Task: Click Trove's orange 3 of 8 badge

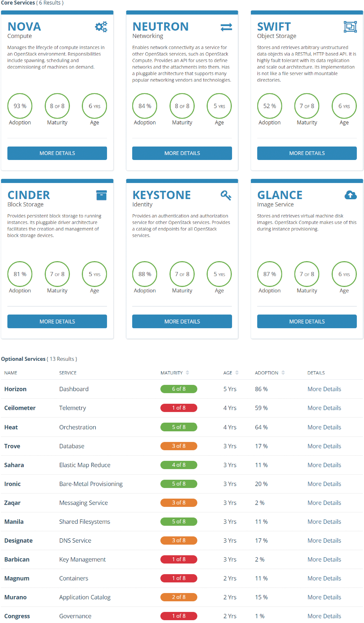Action: (179, 446)
